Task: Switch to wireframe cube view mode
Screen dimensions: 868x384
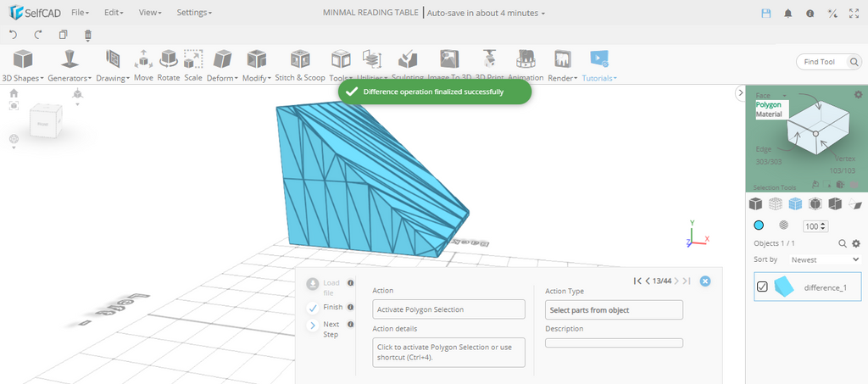Action: click(x=775, y=203)
